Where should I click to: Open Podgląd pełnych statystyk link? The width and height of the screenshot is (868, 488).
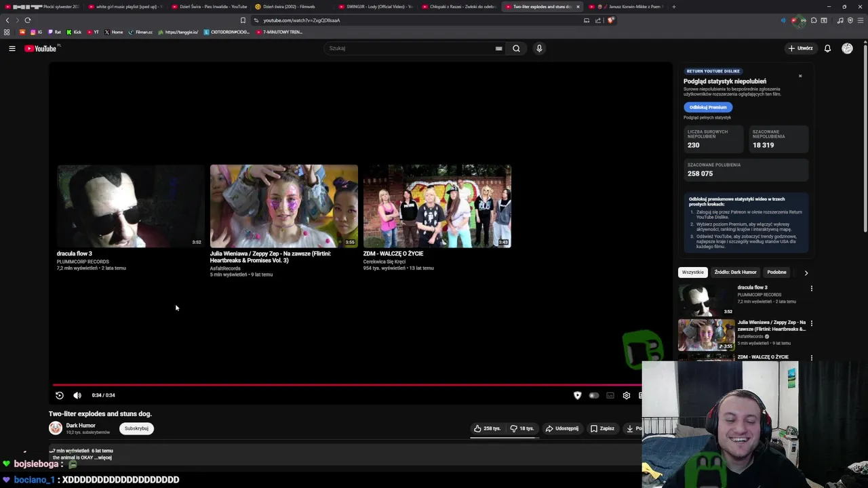point(707,118)
